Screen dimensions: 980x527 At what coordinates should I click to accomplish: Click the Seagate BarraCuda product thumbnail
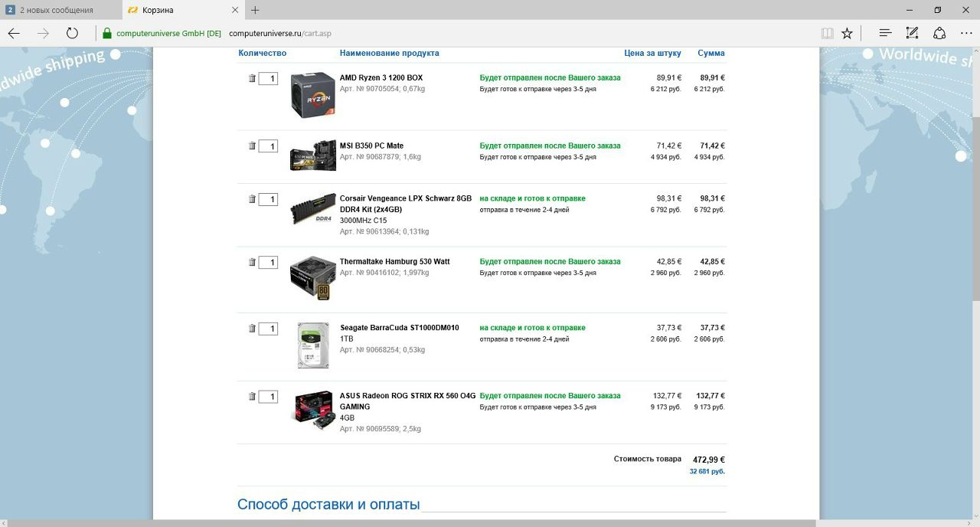pyautogui.click(x=313, y=345)
